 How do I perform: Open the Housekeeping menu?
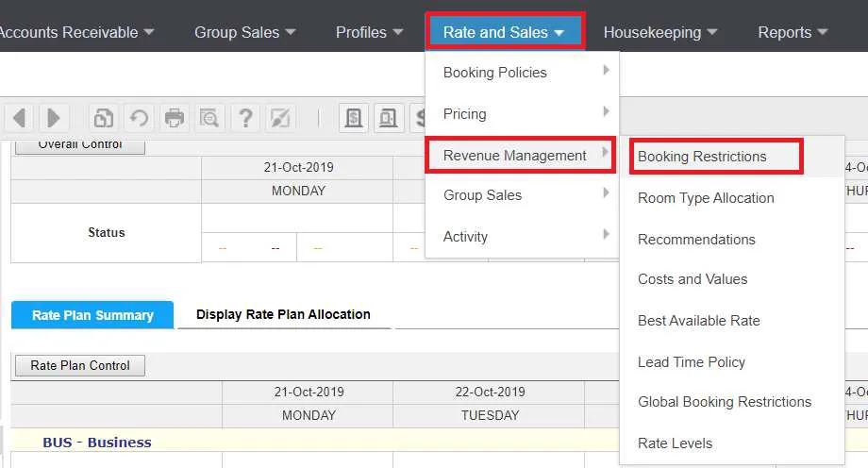659,32
